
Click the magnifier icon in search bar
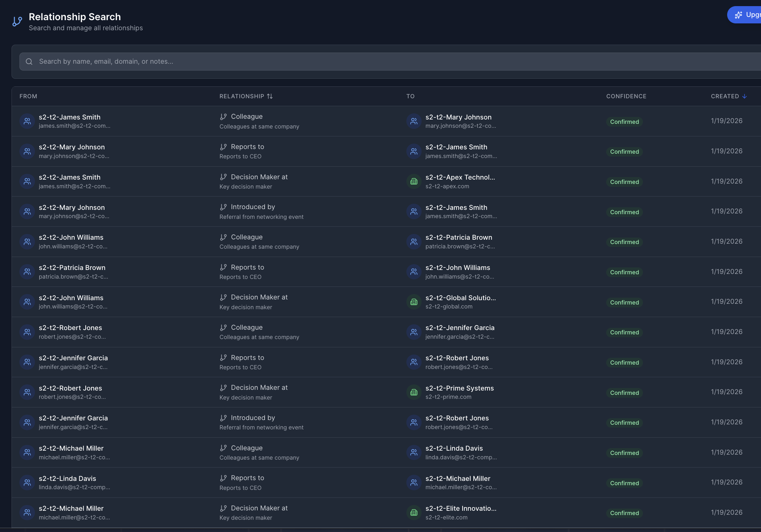click(x=29, y=62)
